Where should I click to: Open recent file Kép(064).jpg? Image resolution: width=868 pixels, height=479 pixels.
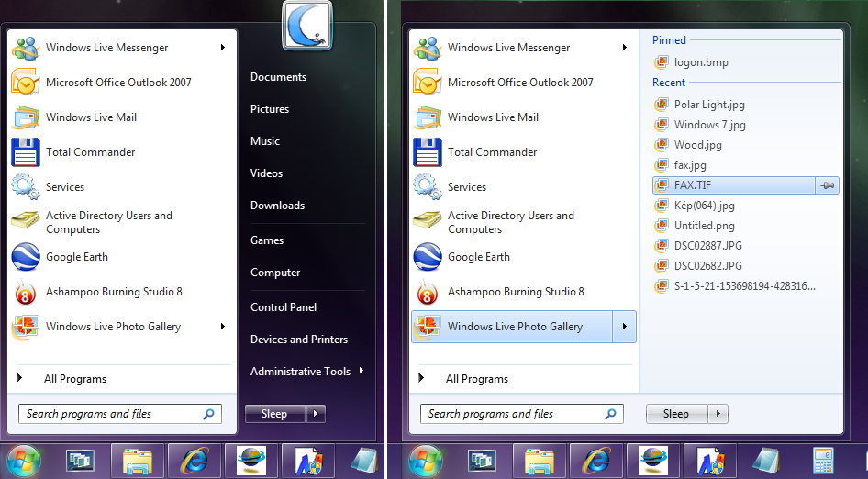(x=695, y=206)
